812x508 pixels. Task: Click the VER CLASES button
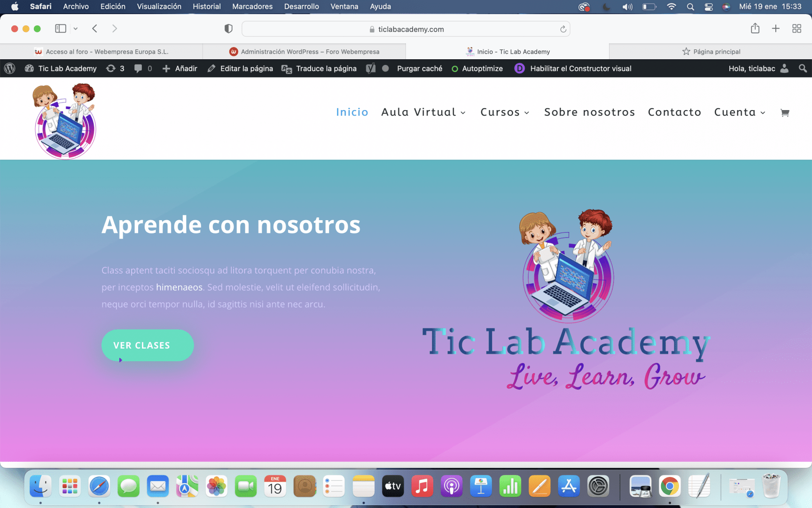click(148, 345)
